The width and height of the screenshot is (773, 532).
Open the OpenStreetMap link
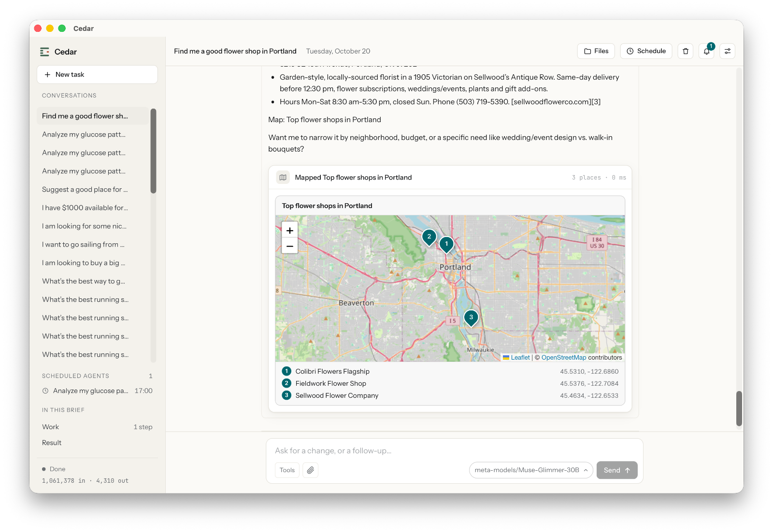564,358
